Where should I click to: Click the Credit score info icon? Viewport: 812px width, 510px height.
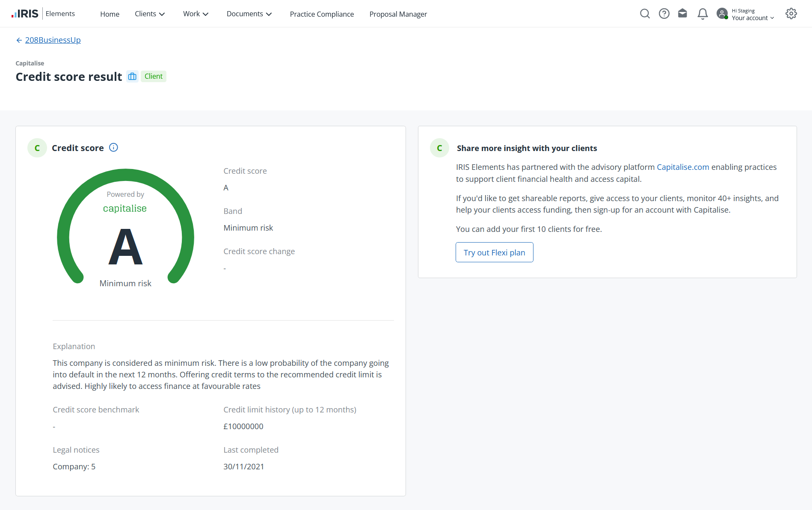click(113, 148)
